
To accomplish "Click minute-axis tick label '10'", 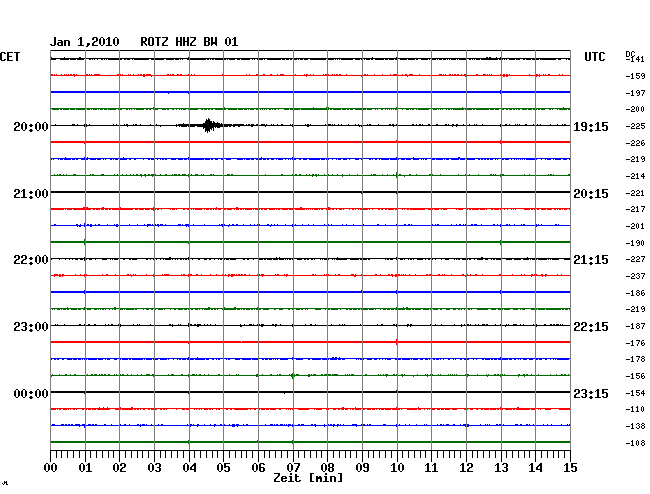I will (x=397, y=467).
